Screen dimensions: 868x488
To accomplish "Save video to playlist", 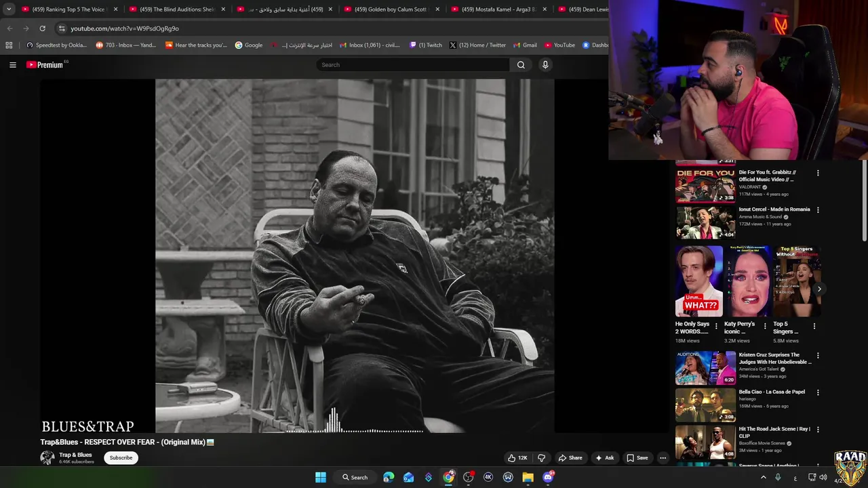I will pos(637,458).
